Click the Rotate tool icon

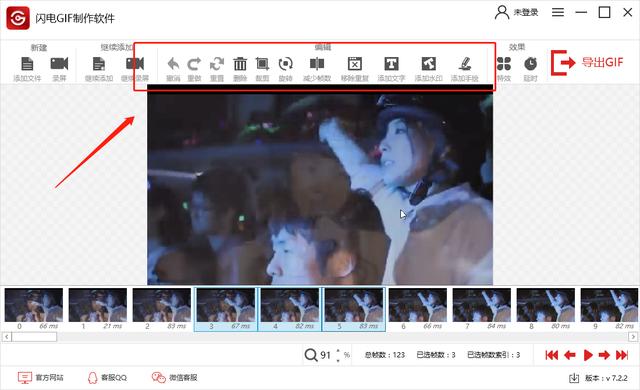[x=285, y=64]
